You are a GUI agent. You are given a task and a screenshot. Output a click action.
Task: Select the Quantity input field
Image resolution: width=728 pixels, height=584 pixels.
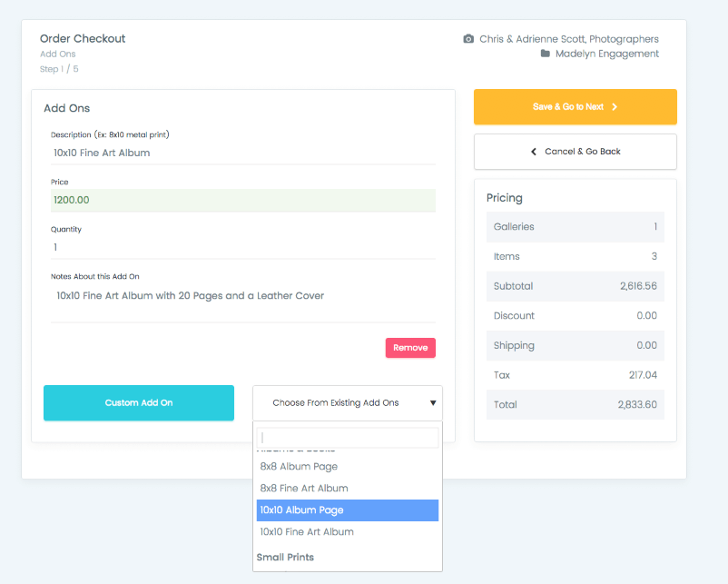click(x=242, y=247)
